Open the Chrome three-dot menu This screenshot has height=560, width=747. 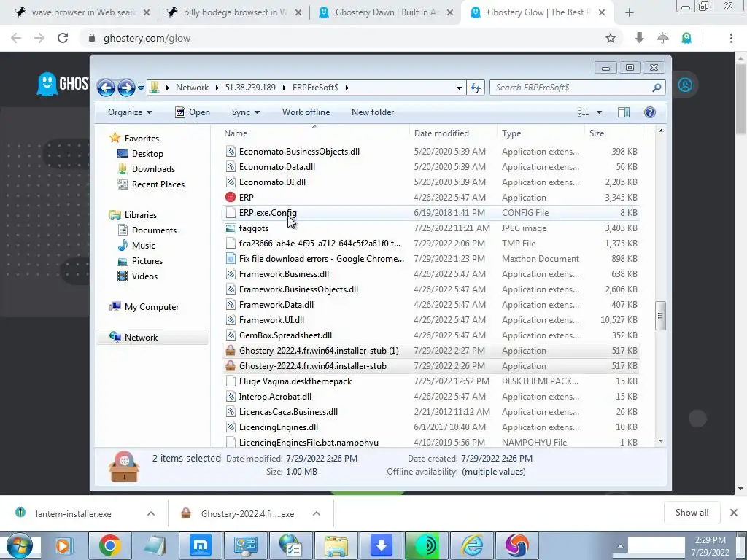pyautogui.click(x=731, y=38)
